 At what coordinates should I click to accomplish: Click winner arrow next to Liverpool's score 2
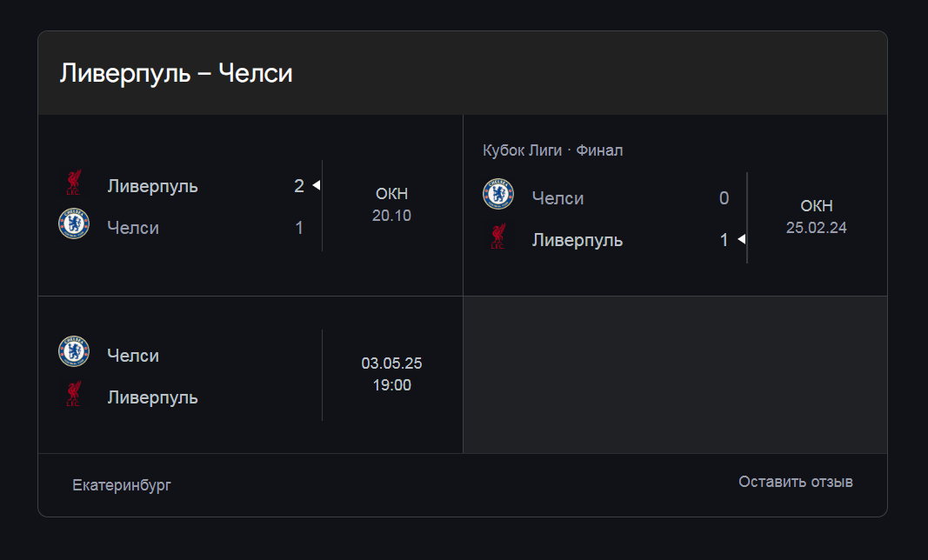317,185
